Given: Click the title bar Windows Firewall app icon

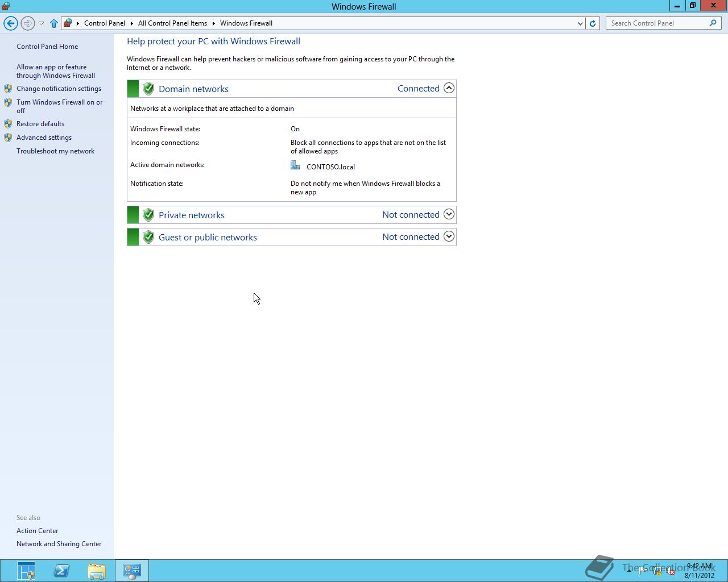Looking at the screenshot, I should pyautogui.click(x=6, y=6).
